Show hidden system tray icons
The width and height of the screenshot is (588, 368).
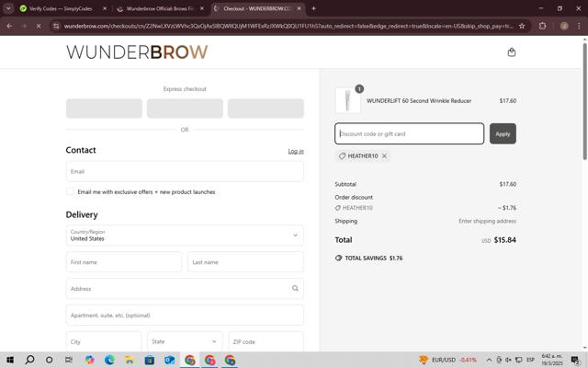point(489,360)
